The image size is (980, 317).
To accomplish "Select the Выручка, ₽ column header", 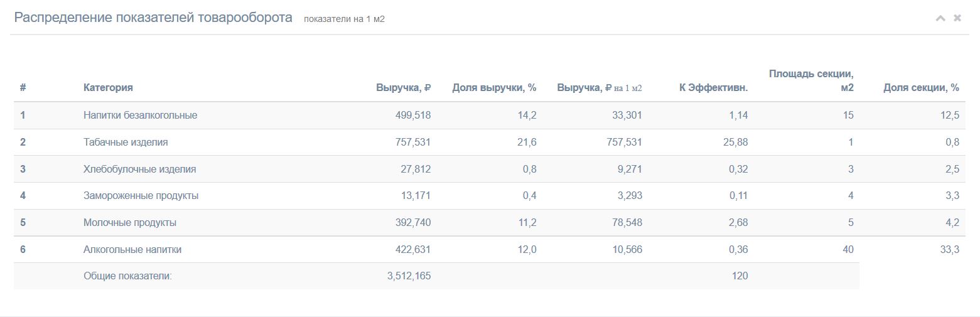I will (x=403, y=88).
